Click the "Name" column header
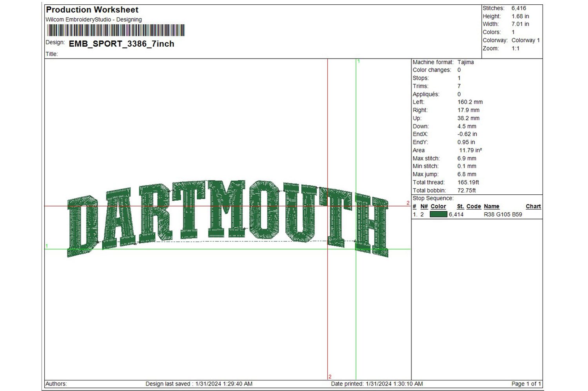The width and height of the screenshot is (588, 391). [492, 206]
